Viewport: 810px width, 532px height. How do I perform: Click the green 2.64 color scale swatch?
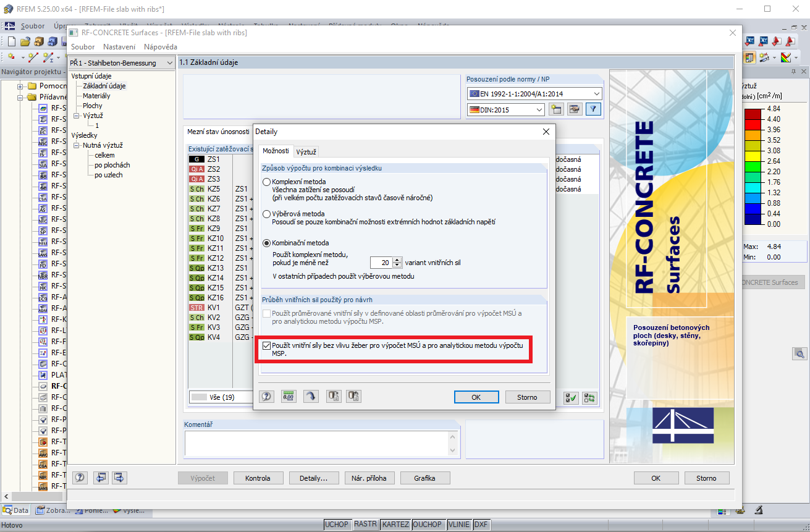pos(753,166)
